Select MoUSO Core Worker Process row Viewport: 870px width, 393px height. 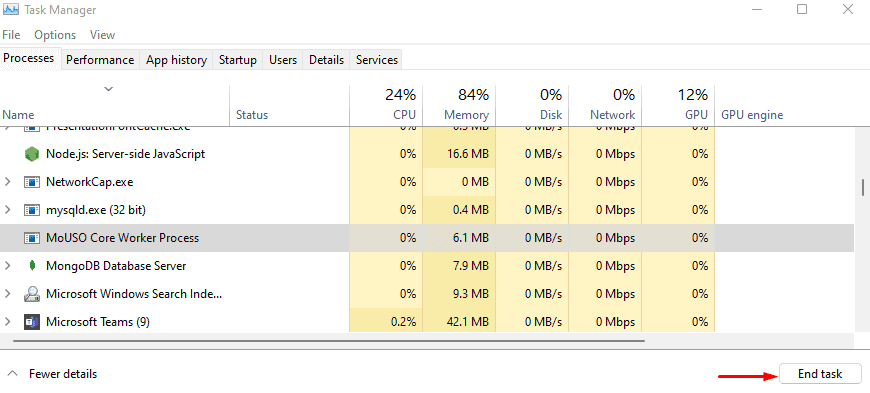(427, 238)
